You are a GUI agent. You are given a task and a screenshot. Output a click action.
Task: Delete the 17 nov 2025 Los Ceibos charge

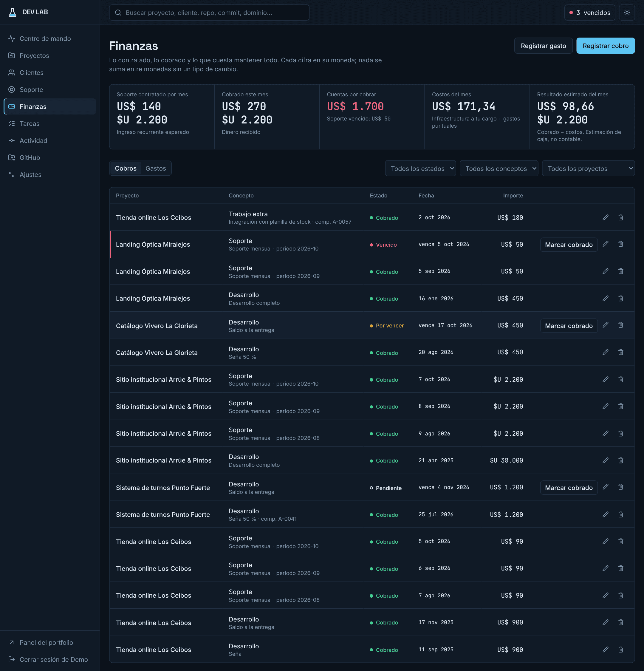pos(620,622)
